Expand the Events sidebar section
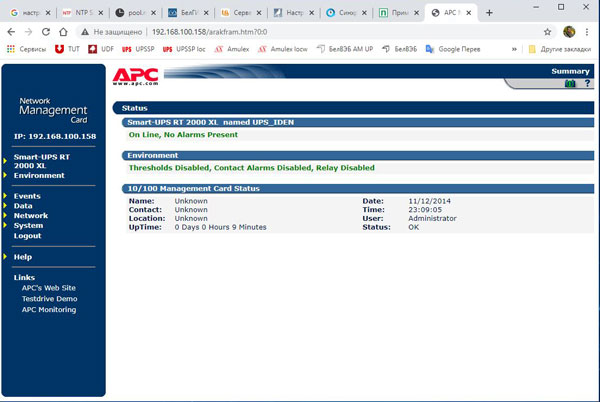600x402 pixels. [x=27, y=196]
